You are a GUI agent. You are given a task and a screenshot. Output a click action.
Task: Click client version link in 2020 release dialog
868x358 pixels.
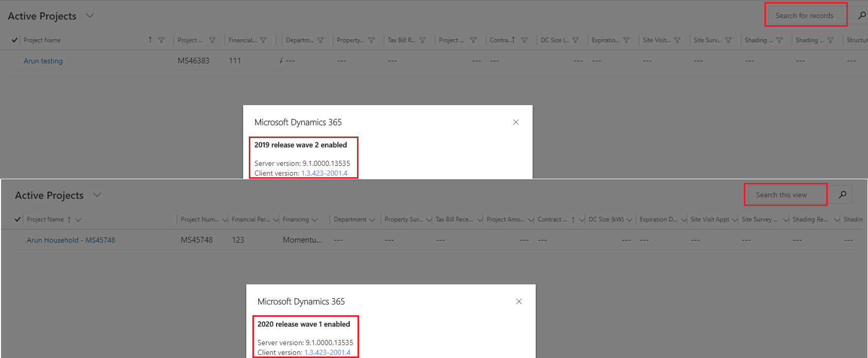(x=328, y=352)
